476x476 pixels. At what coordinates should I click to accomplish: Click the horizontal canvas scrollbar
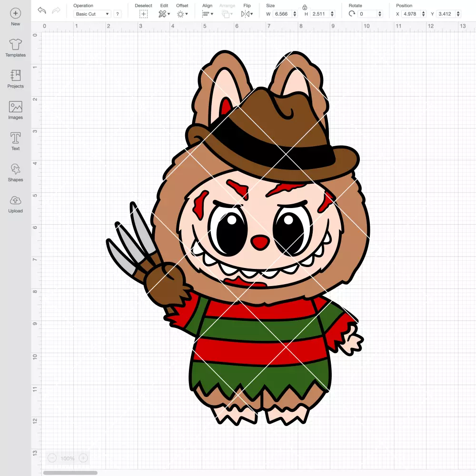70,473
